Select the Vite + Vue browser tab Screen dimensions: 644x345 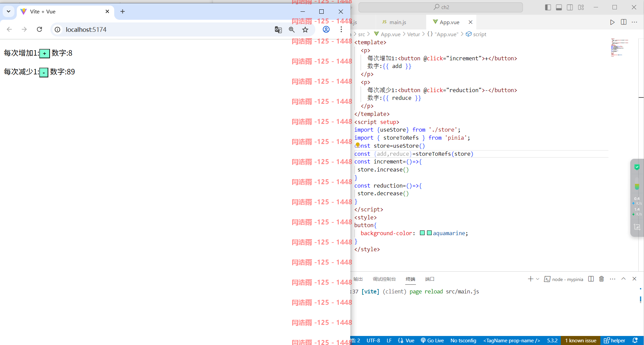point(65,11)
